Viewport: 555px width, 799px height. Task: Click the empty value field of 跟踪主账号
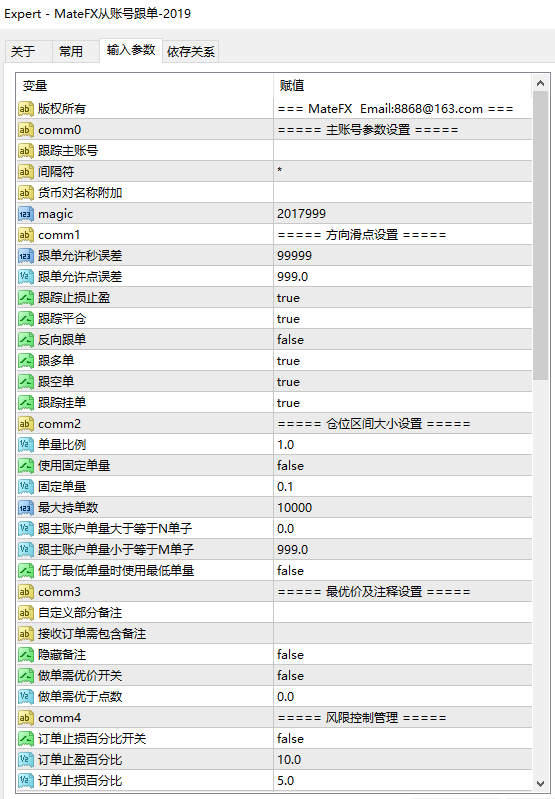(x=403, y=151)
